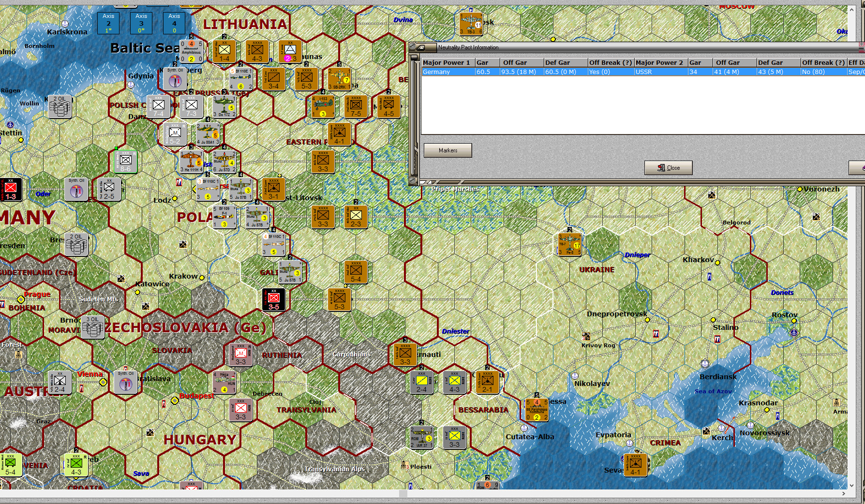This screenshot has width=865, height=504.
Task: Select the USSR cell in the pact table
Action: pos(661,72)
